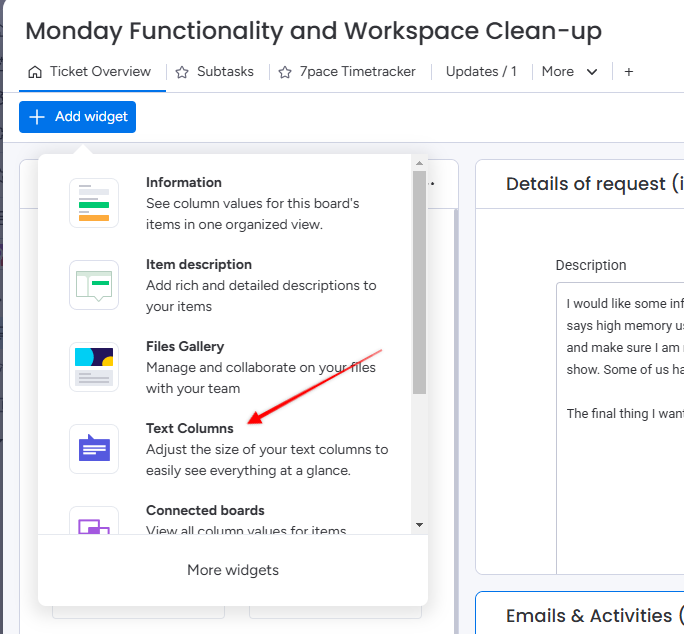
Task: Click the Add widget button
Action: pyautogui.click(x=77, y=117)
